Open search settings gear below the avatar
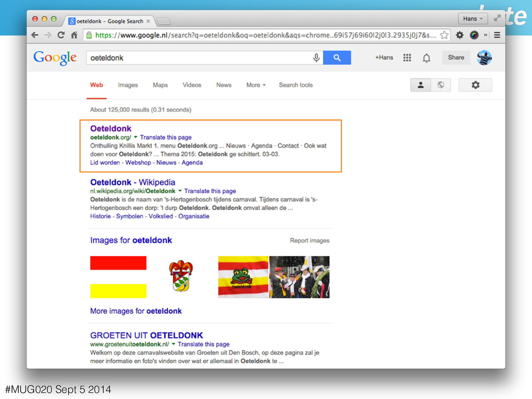The height and width of the screenshot is (399, 532). 475,85
